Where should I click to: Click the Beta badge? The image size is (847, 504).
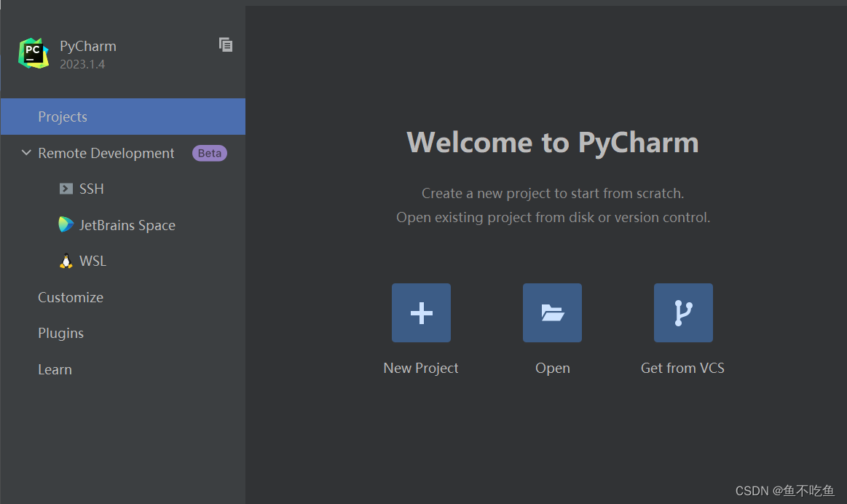(210, 154)
